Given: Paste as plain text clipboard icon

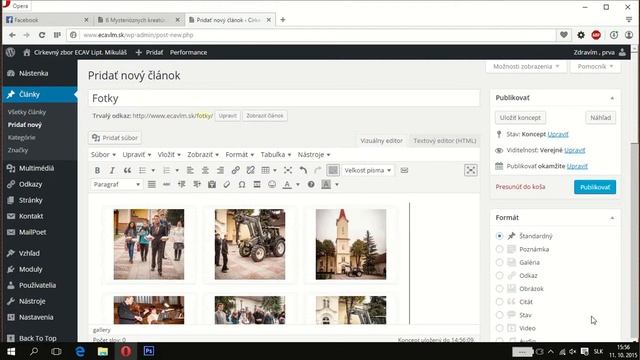Looking at the screenshot, I should (x=212, y=184).
